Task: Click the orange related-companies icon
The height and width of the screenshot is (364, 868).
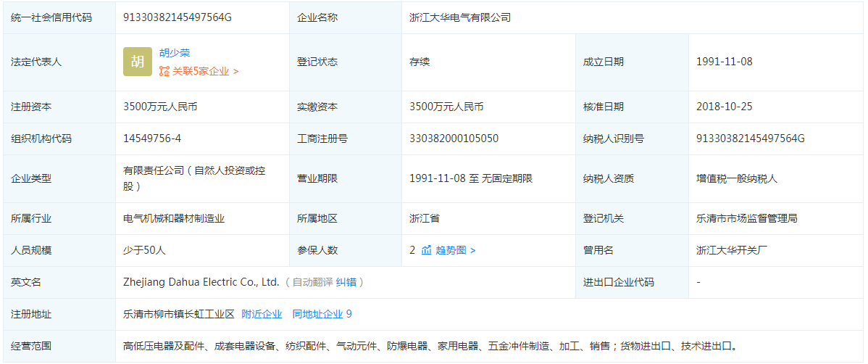Action: pos(164,71)
